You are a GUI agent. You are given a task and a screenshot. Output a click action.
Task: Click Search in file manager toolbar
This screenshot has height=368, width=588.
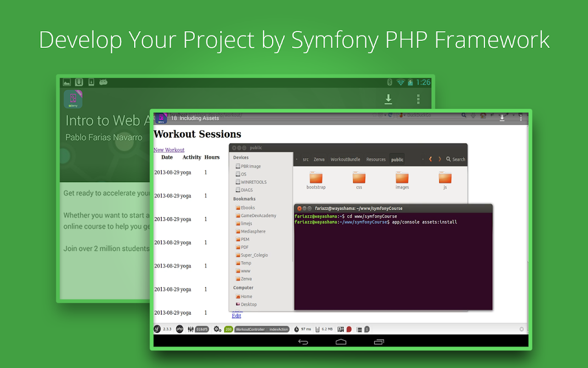pos(456,159)
